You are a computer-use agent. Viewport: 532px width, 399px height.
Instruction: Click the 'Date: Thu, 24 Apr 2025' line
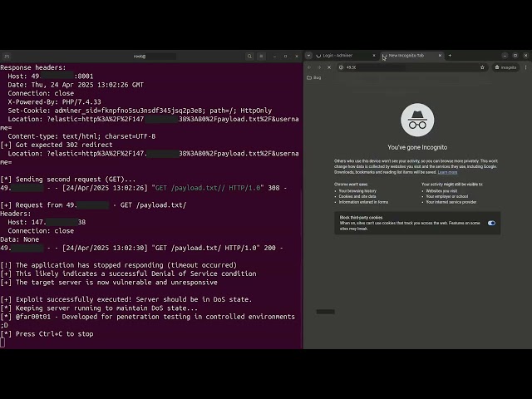pyautogui.click(x=76, y=85)
